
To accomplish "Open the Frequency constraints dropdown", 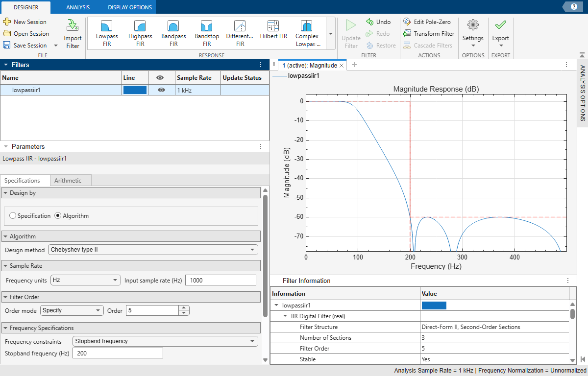I will [x=165, y=341].
